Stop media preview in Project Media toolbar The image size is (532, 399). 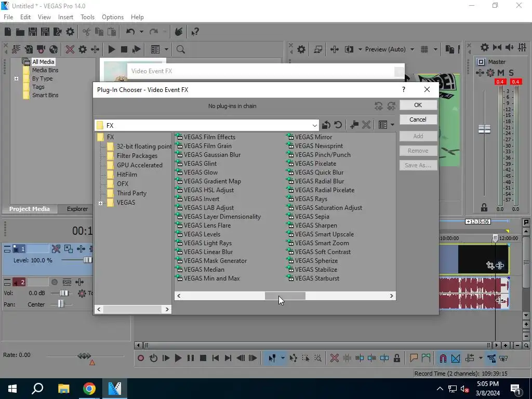click(x=124, y=49)
